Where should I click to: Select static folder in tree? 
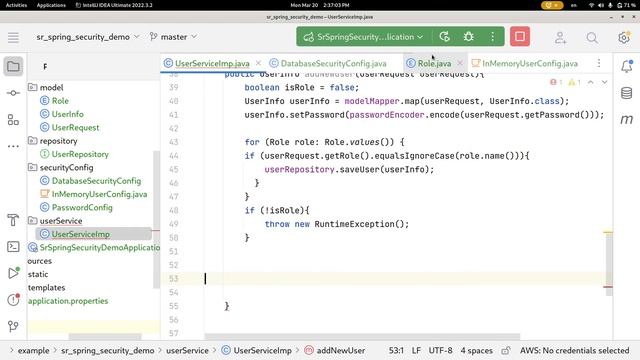click(x=38, y=274)
